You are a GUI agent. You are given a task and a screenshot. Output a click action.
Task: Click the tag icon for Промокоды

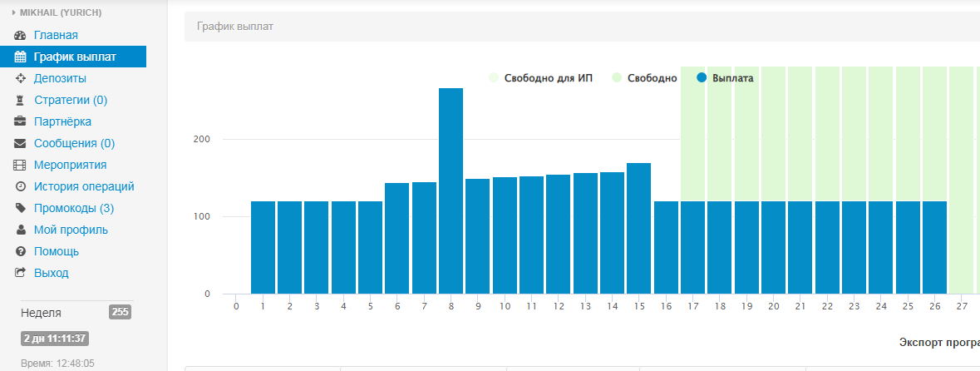[21, 209]
